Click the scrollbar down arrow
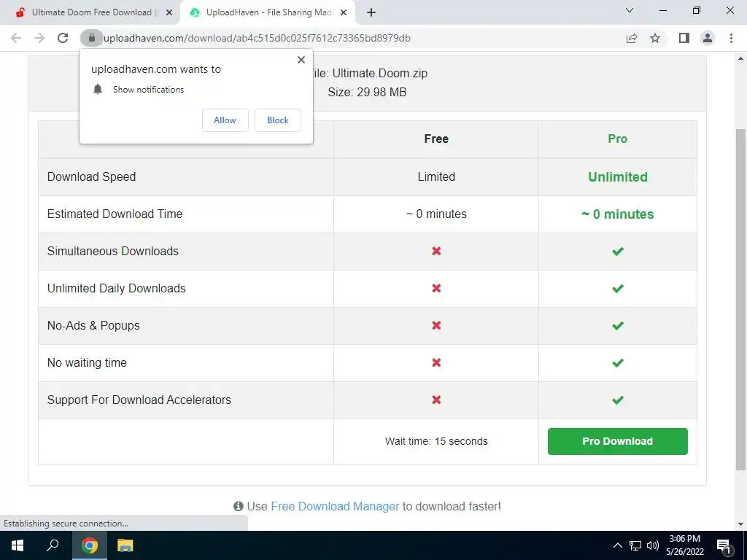Viewport: 747px width, 560px height. tap(740, 525)
